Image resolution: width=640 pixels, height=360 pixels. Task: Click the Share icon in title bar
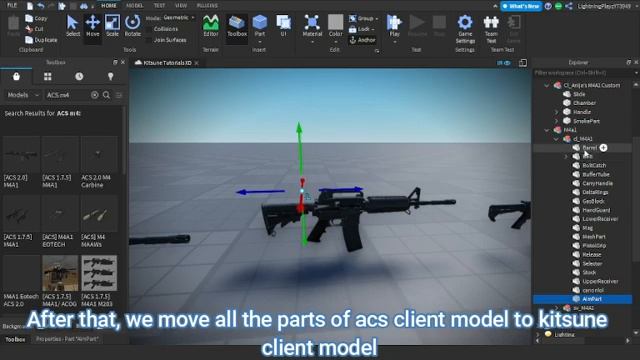click(569, 6)
